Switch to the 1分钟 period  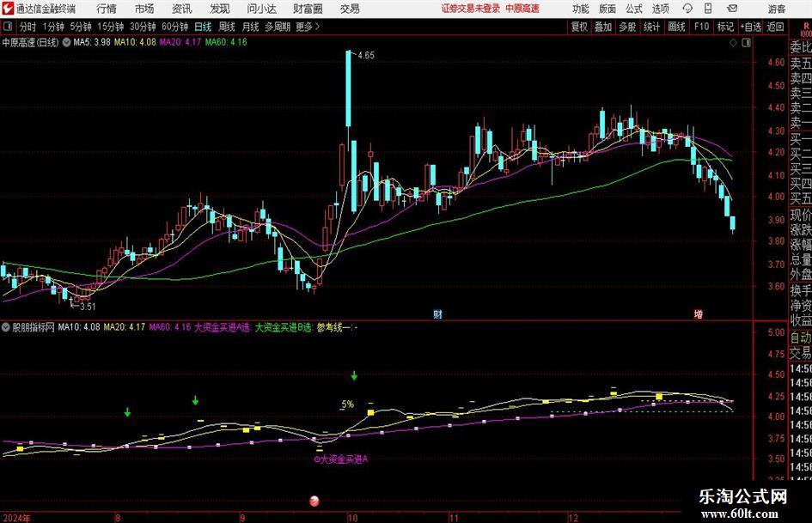pos(52,27)
